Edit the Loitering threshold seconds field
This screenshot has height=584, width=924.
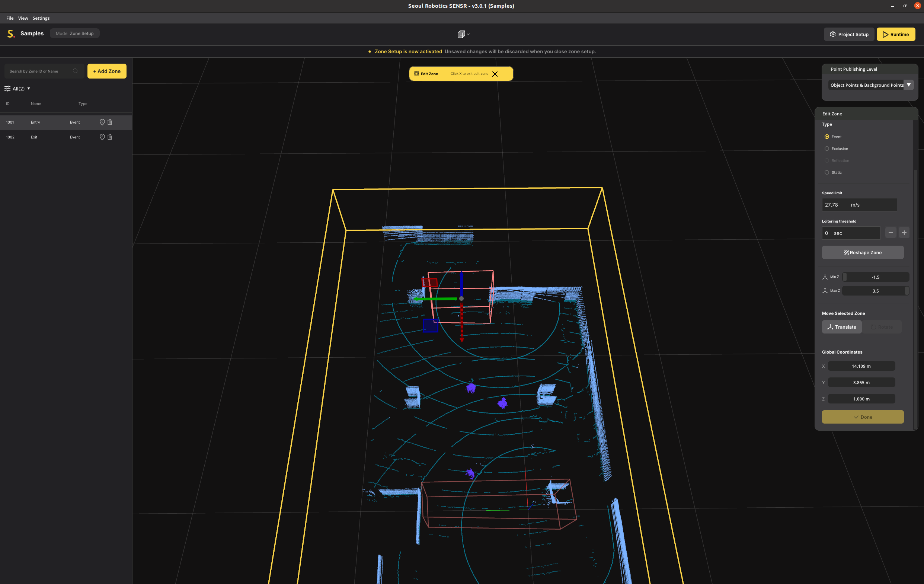click(851, 233)
